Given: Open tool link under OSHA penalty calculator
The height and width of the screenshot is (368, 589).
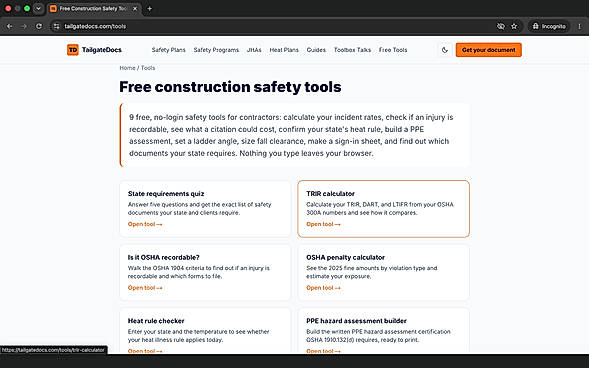Looking at the screenshot, I should (323, 288).
